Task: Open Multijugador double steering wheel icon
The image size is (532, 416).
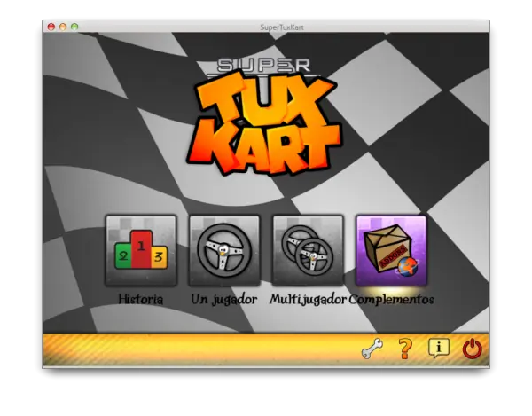Action: pos(308,250)
